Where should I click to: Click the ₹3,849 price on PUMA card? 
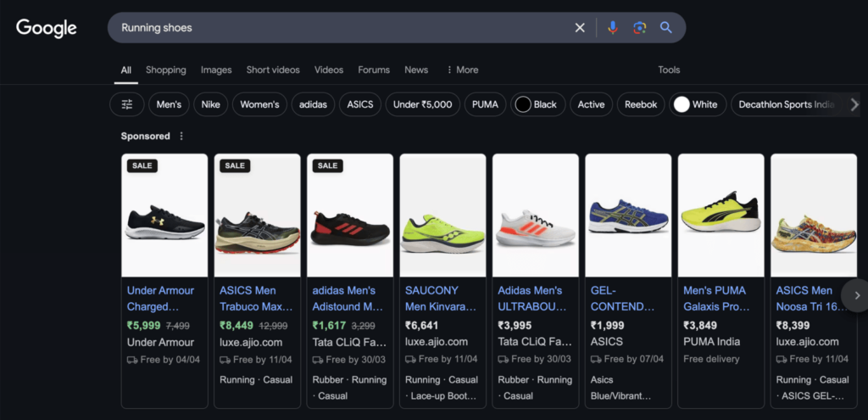pyautogui.click(x=699, y=325)
